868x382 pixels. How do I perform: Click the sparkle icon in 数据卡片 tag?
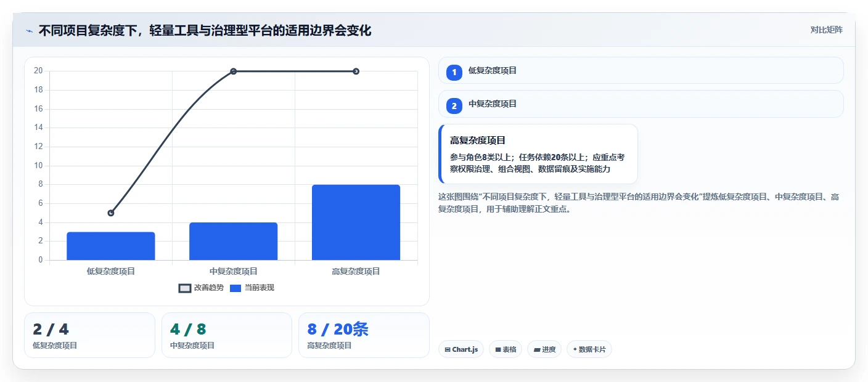coord(575,349)
